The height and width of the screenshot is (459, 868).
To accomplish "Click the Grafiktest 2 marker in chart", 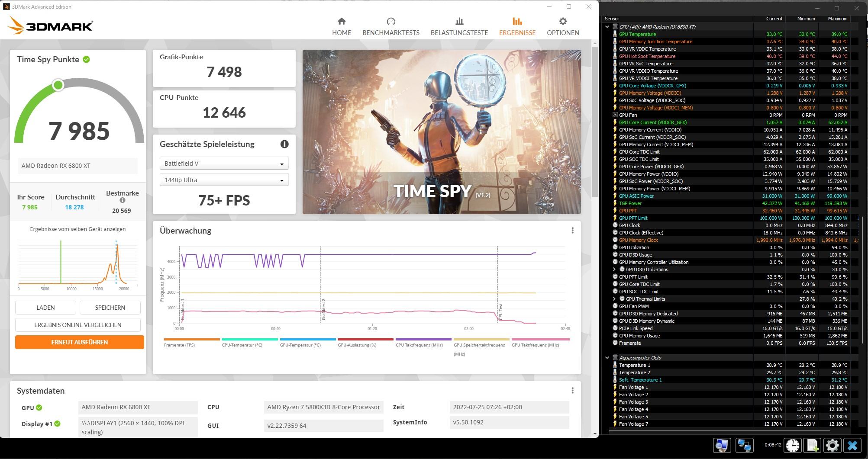I will pos(323,309).
